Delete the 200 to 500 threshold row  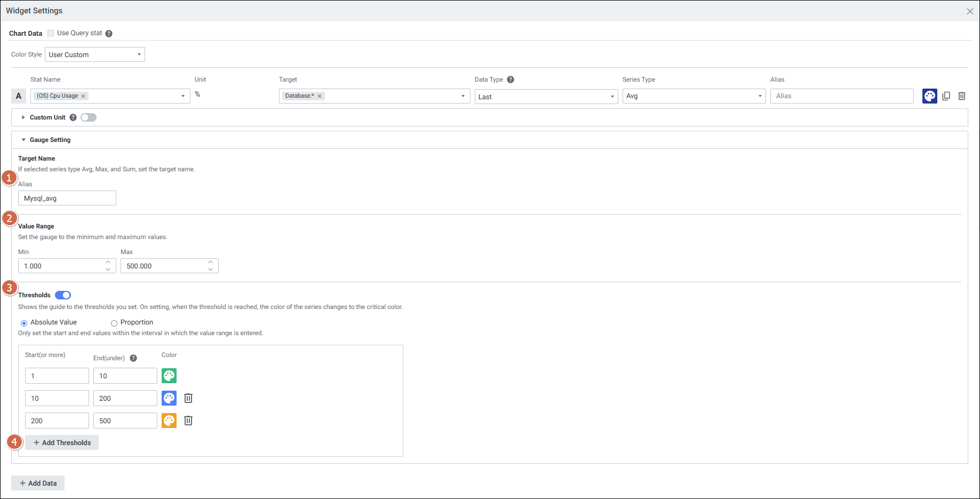[x=188, y=421]
